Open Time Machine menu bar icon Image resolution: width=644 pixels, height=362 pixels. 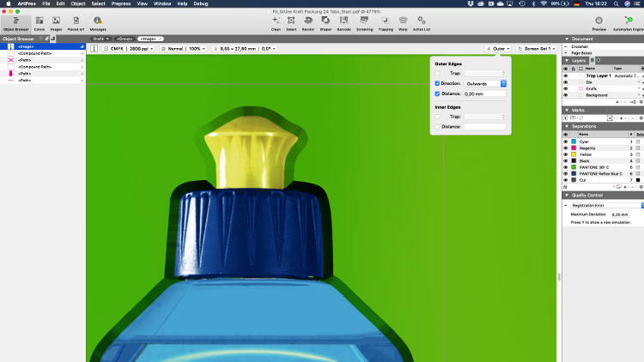click(521, 3)
